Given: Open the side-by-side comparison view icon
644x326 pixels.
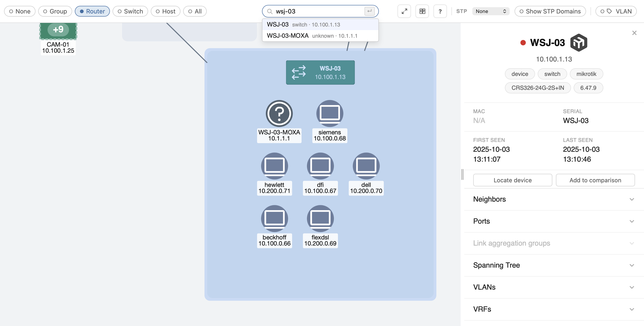Looking at the screenshot, I should (x=422, y=11).
